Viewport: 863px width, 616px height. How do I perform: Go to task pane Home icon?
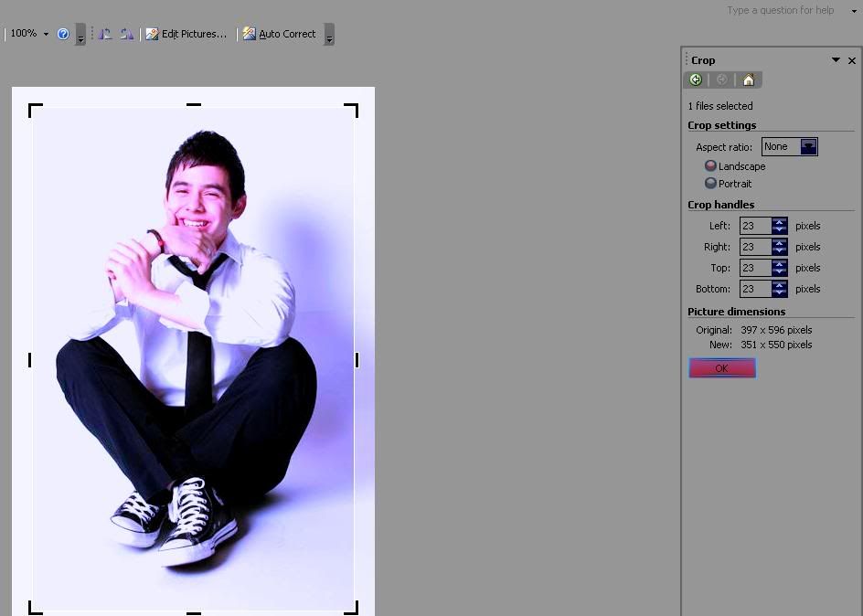click(x=748, y=80)
